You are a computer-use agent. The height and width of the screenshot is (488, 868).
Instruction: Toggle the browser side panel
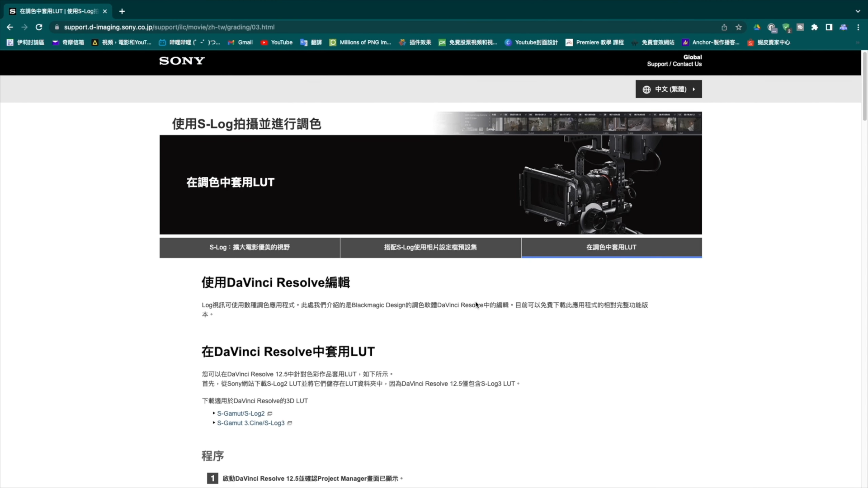[x=829, y=27]
